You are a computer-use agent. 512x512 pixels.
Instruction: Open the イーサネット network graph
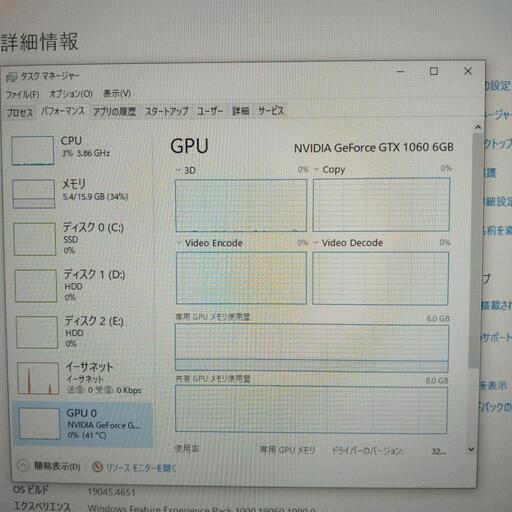tap(38, 378)
